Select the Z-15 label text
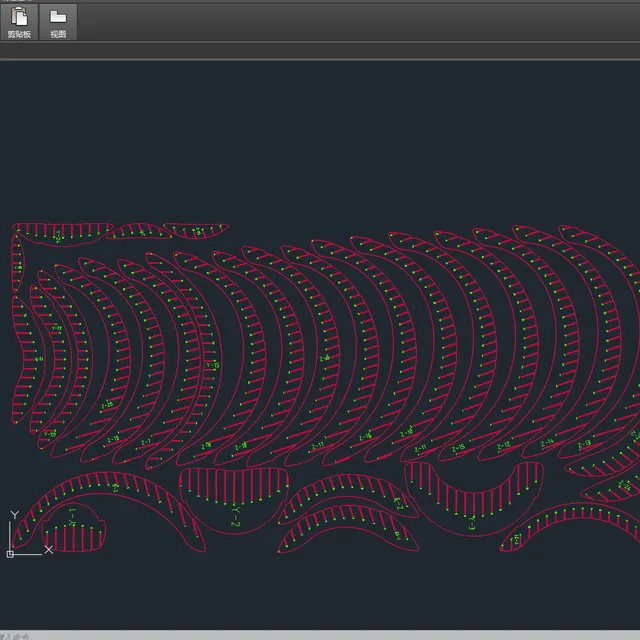 (458, 448)
